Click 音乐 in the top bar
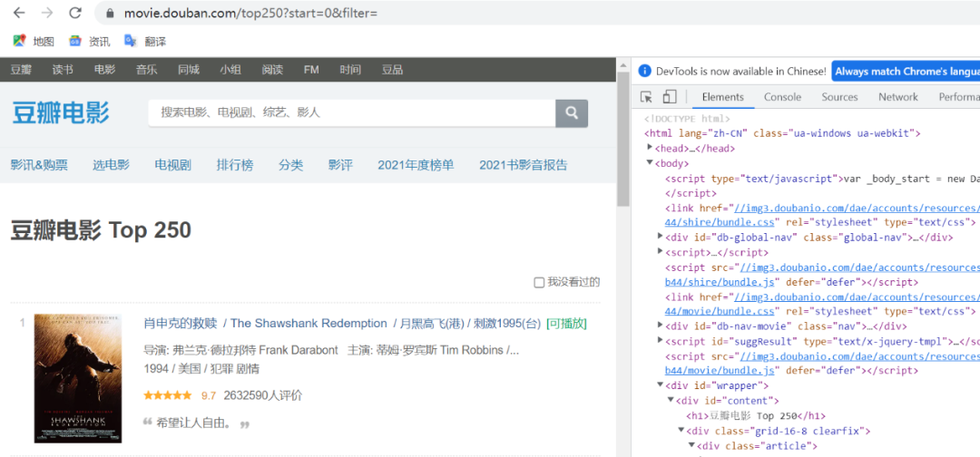980x457 pixels. click(147, 70)
